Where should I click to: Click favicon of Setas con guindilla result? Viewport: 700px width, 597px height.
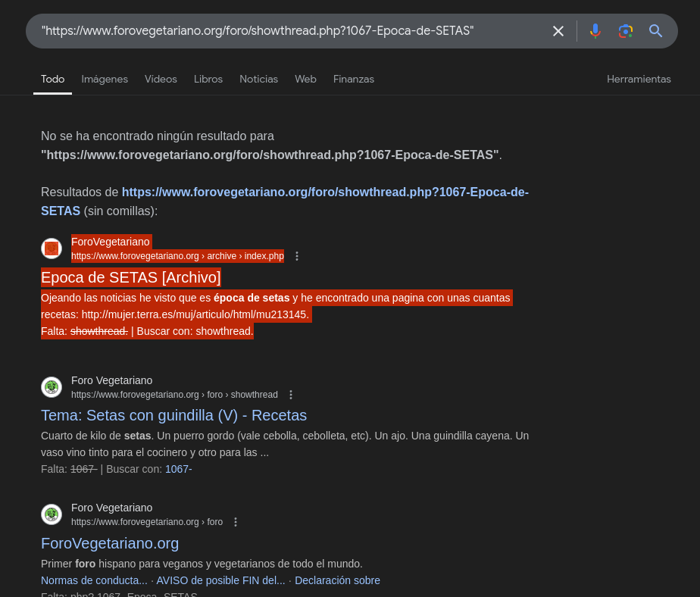[x=52, y=387]
